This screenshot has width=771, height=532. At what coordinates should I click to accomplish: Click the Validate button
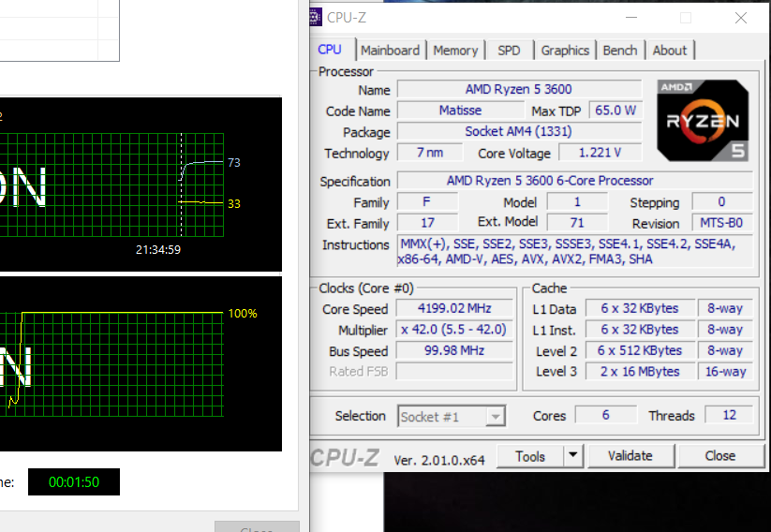pyautogui.click(x=630, y=456)
